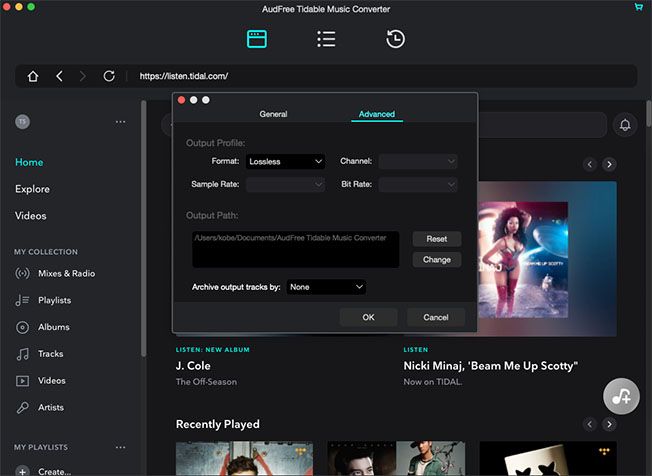Click the sidebar vertical scrollbar
Image resolution: width=652 pixels, height=476 pixels.
coord(143,229)
